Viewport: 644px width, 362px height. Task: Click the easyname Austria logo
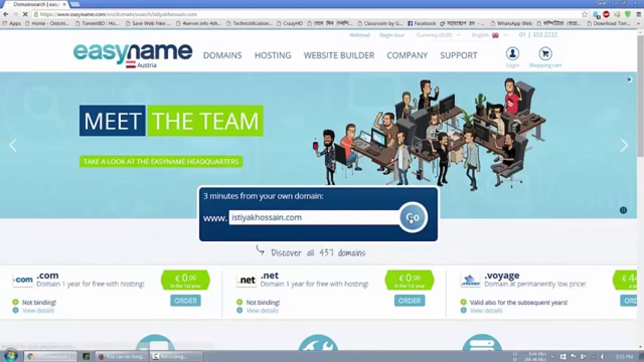click(133, 55)
